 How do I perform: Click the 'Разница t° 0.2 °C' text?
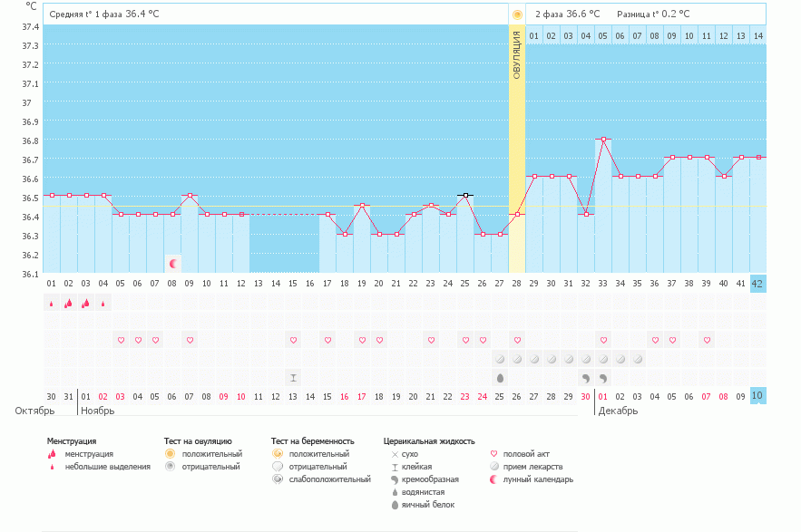click(x=653, y=15)
